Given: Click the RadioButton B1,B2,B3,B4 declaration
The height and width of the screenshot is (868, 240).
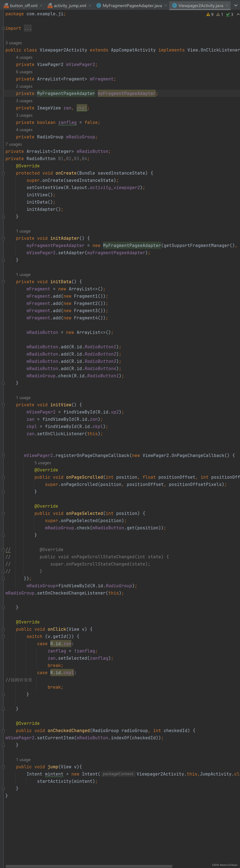Looking at the screenshot, I should pyautogui.click(x=47, y=159).
